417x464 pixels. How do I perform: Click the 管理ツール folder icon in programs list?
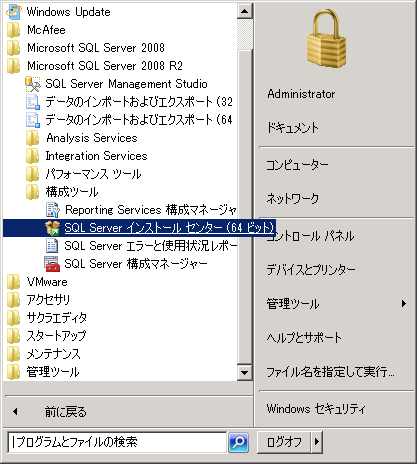pyautogui.click(x=14, y=372)
